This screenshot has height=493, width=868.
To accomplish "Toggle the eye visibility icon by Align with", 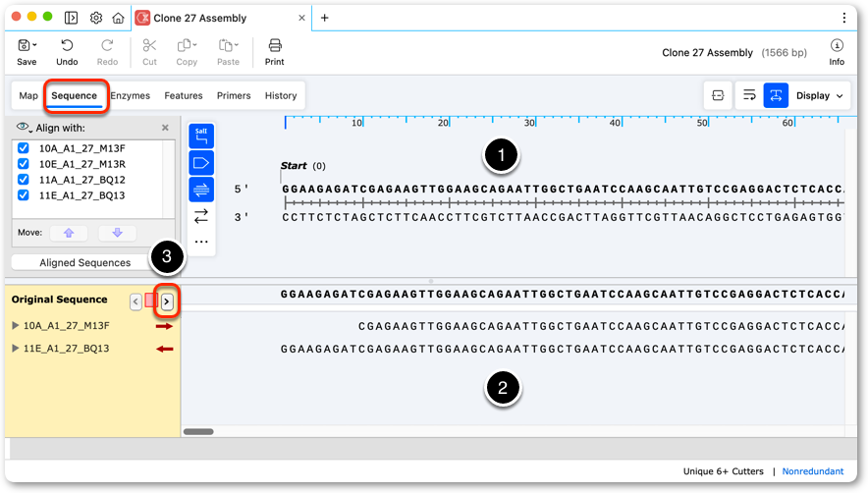I will tap(23, 127).
